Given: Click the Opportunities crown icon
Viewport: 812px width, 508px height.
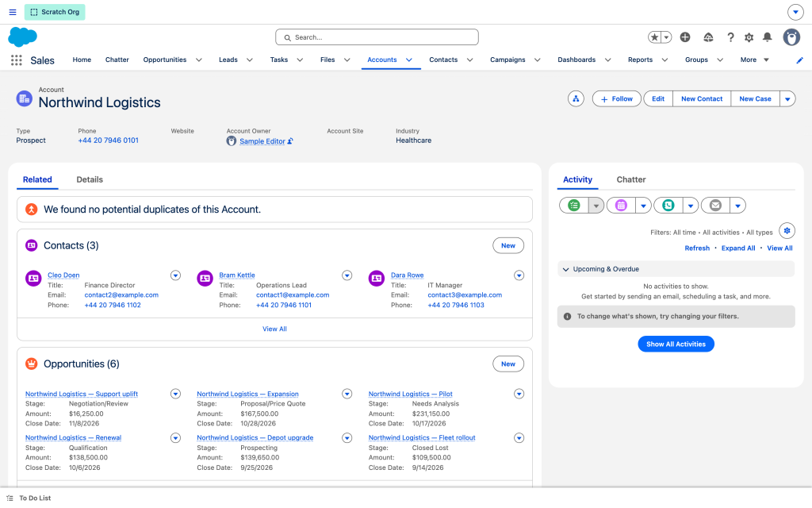Looking at the screenshot, I should tap(32, 364).
